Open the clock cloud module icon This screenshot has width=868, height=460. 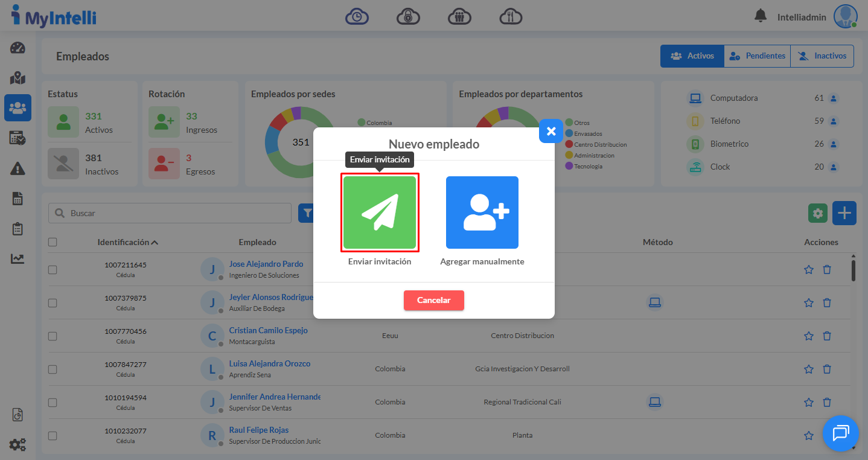357,16
